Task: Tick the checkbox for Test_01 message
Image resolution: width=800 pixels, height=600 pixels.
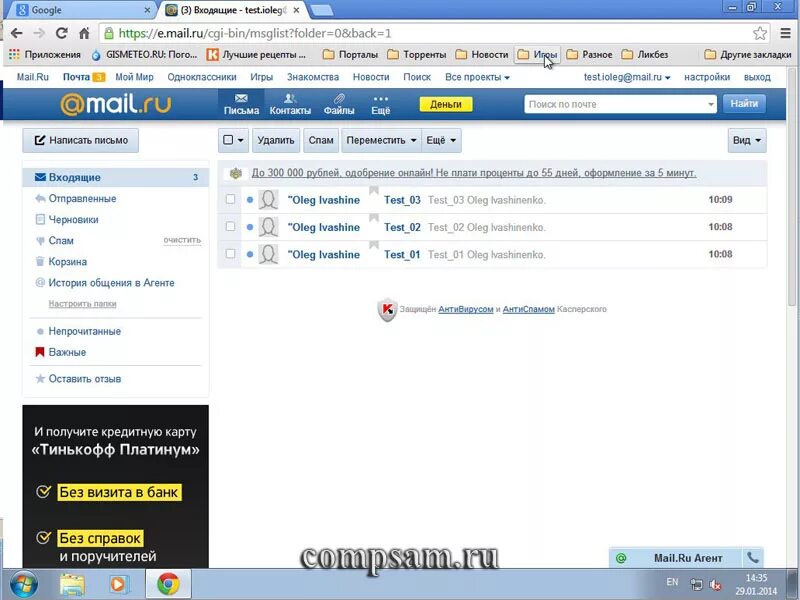Action: [231, 254]
